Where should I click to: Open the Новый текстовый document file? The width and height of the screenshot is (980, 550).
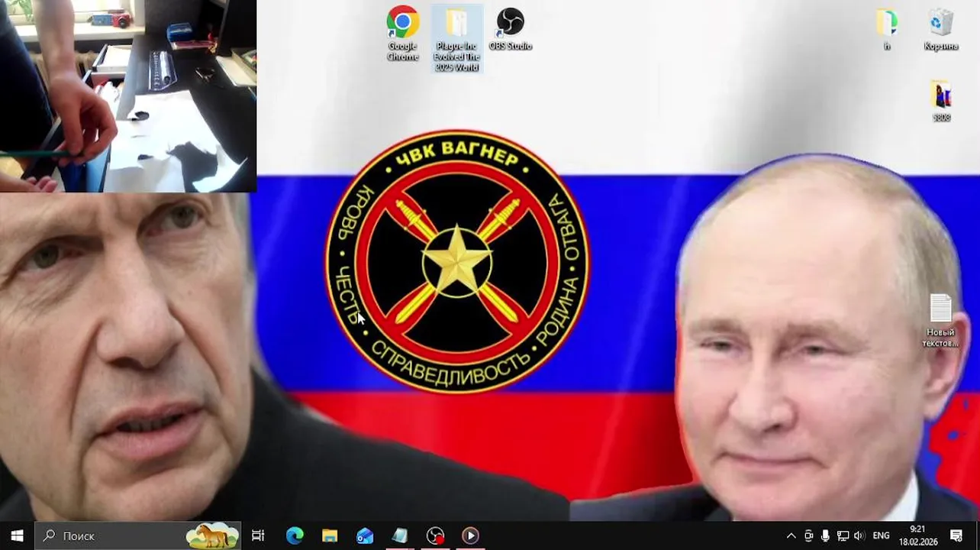(x=940, y=321)
